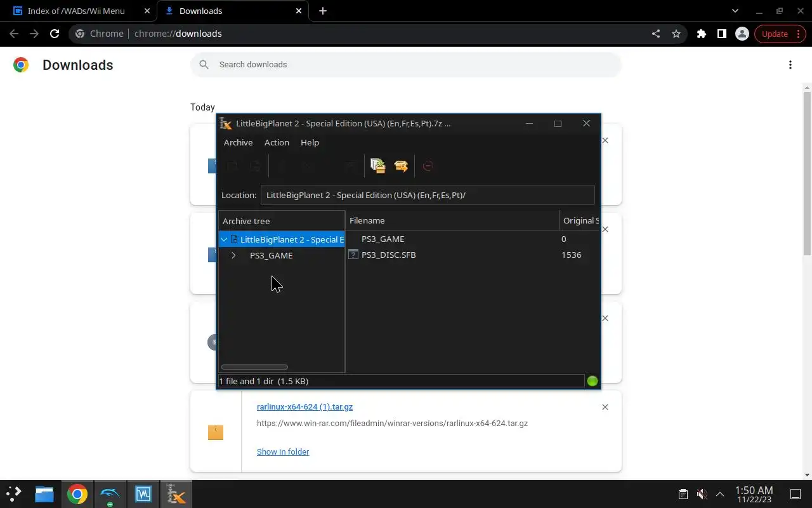The image size is (812, 508).
Task: Click the show desktop button on taskbar
Action: 796,494
